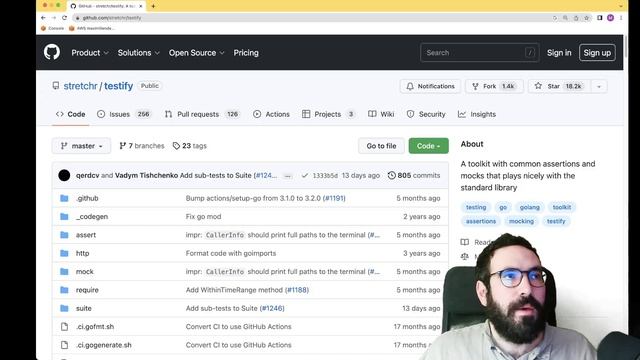This screenshot has width=640, height=360.
Task: Select the toolkit topic tag
Action: [562, 207]
